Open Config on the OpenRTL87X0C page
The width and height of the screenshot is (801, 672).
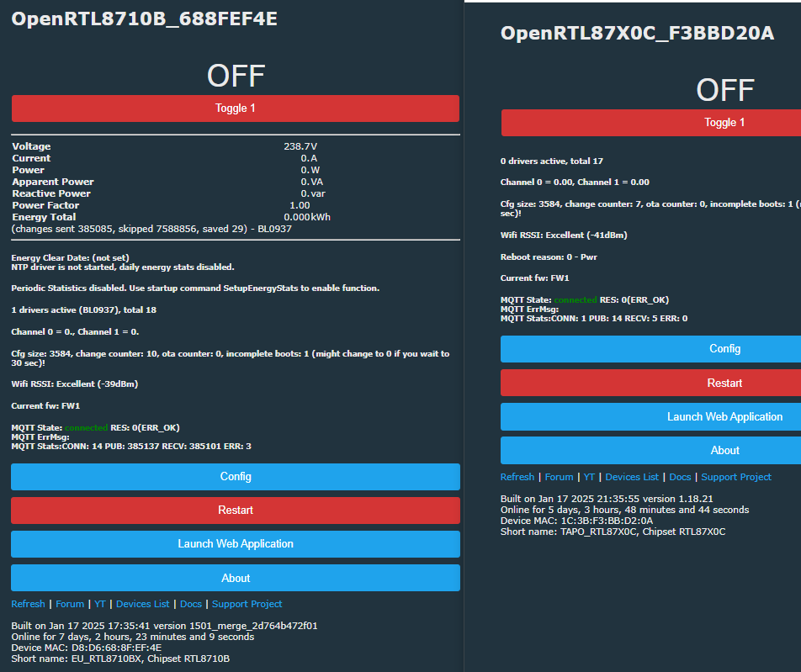(651, 349)
